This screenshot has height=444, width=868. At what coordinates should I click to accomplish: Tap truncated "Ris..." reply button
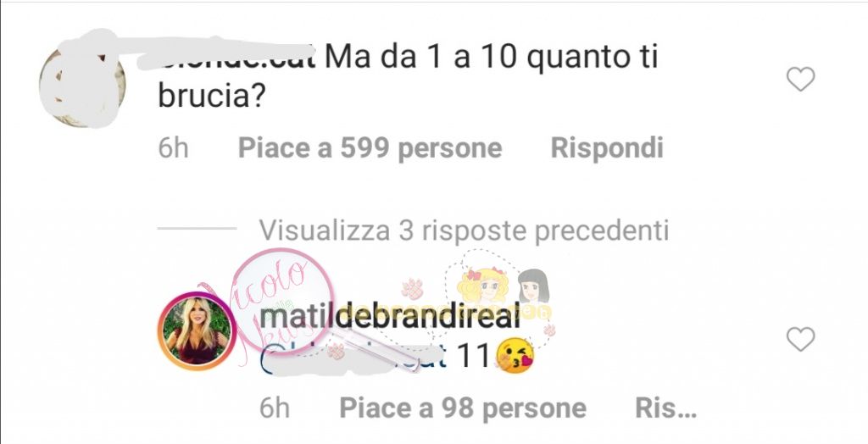[665, 408]
